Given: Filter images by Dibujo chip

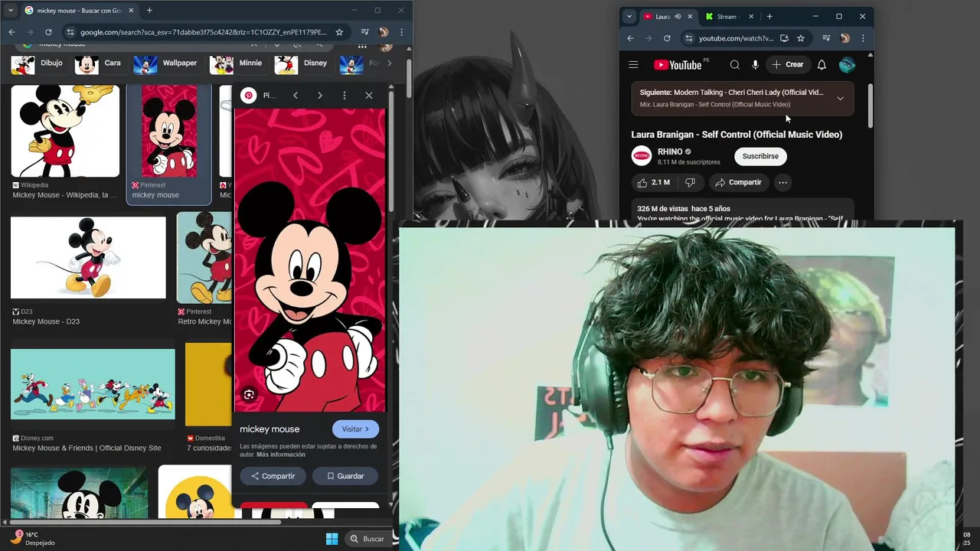Looking at the screenshot, I should [x=38, y=64].
